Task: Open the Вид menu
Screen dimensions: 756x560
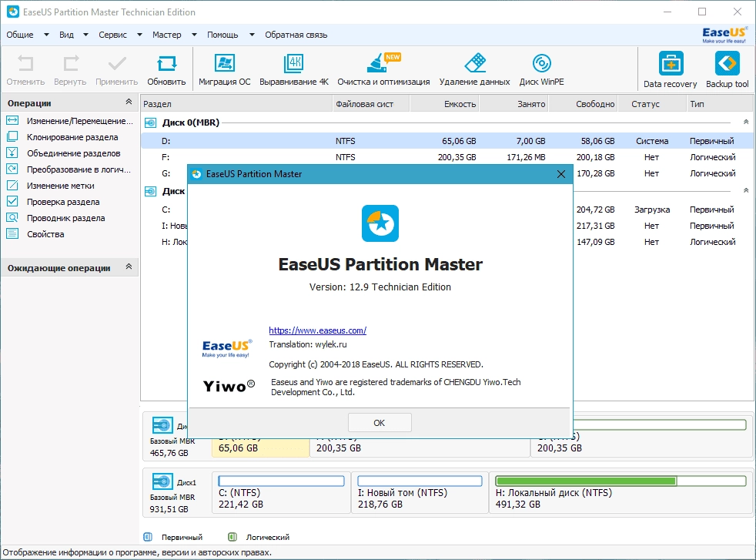Action: click(x=66, y=35)
